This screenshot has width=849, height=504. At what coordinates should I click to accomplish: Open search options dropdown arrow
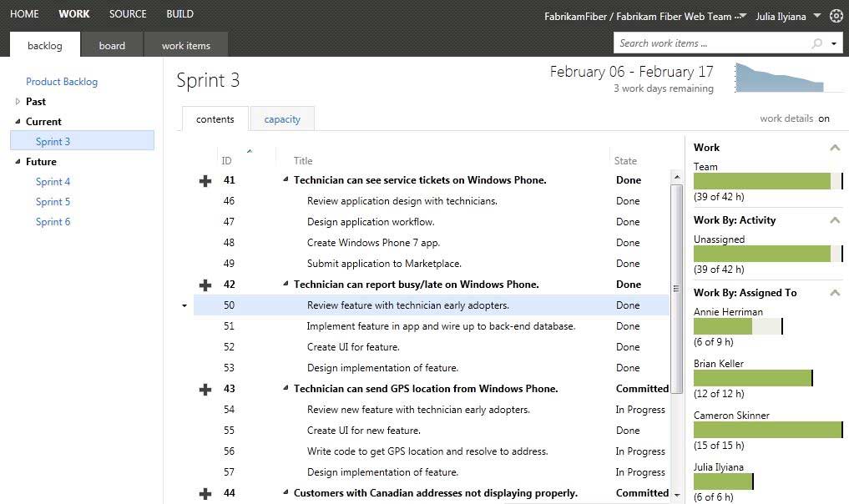pyautogui.click(x=834, y=43)
